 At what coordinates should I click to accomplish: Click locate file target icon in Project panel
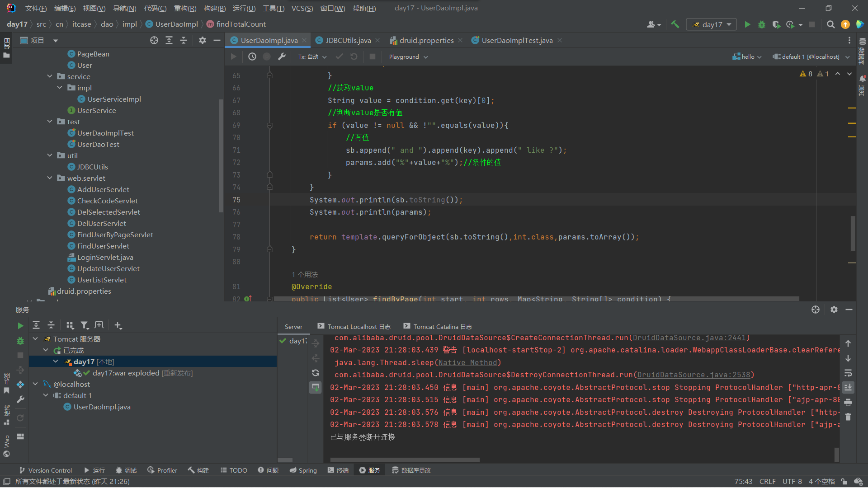[154, 40]
